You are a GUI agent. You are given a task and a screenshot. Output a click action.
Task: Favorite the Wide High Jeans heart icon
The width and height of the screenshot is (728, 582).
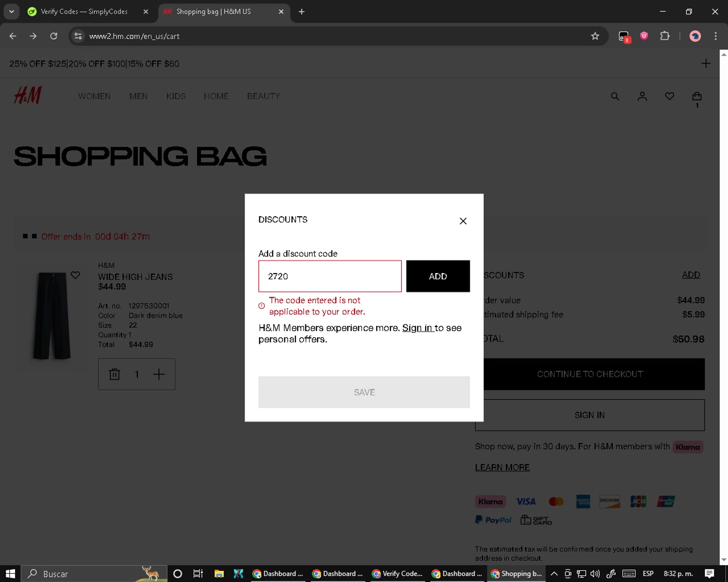point(75,275)
